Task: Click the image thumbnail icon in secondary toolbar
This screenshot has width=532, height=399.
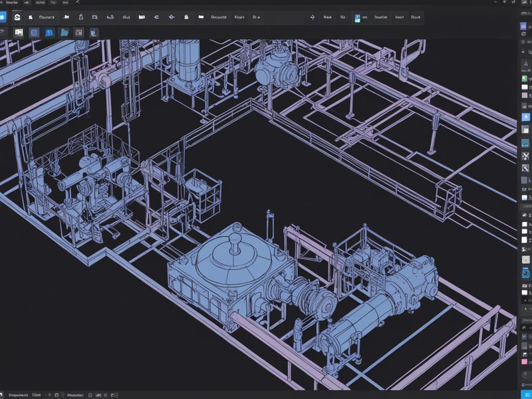Action: click(x=19, y=32)
